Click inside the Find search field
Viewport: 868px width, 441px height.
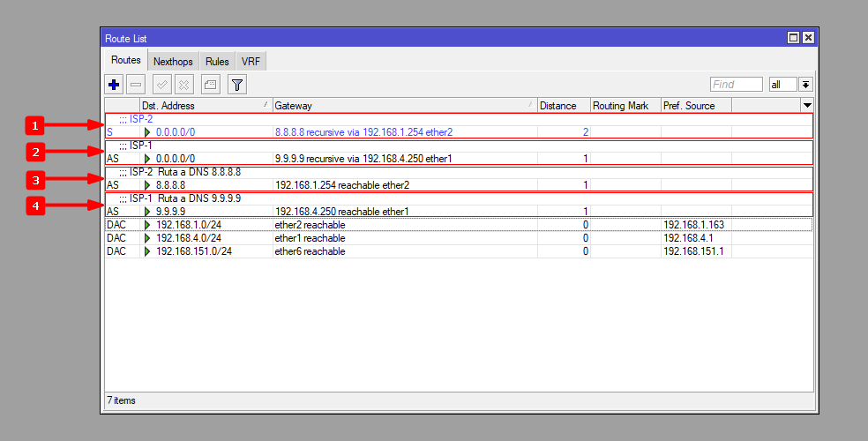pyautogui.click(x=736, y=85)
